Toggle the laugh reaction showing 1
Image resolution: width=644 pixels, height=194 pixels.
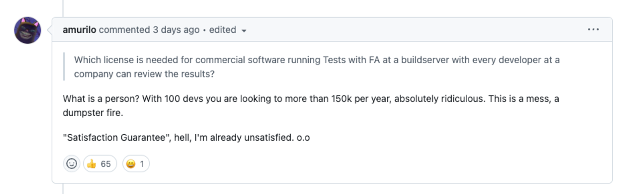coord(136,164)
